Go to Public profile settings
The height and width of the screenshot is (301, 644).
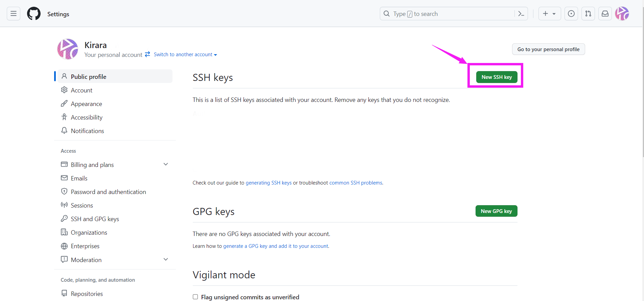[115, 77]
